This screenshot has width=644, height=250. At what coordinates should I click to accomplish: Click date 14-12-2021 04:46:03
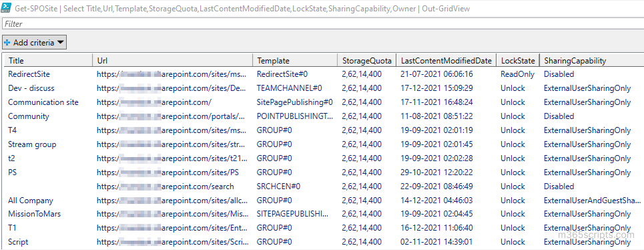436,201
